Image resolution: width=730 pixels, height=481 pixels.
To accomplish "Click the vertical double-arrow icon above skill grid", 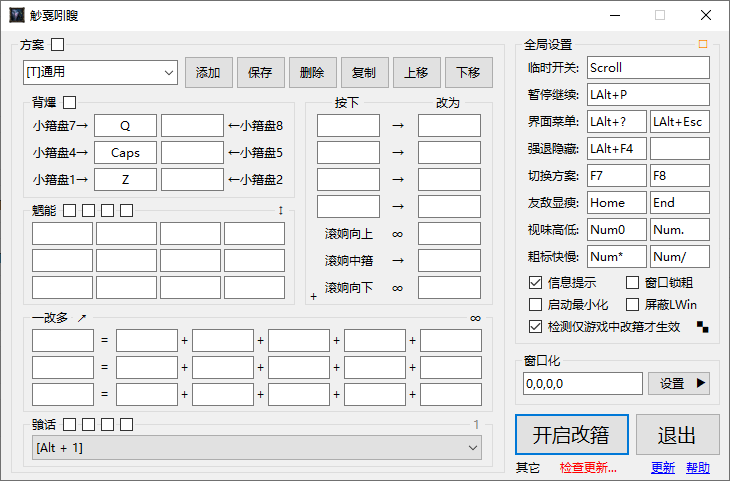I will click(281, 210).
